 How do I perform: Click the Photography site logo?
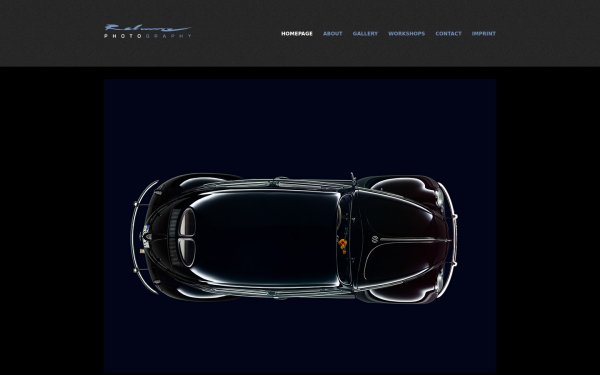148,31
